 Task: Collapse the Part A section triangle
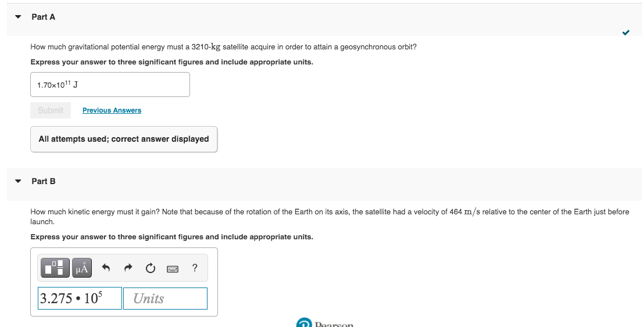tap(17, 17)
